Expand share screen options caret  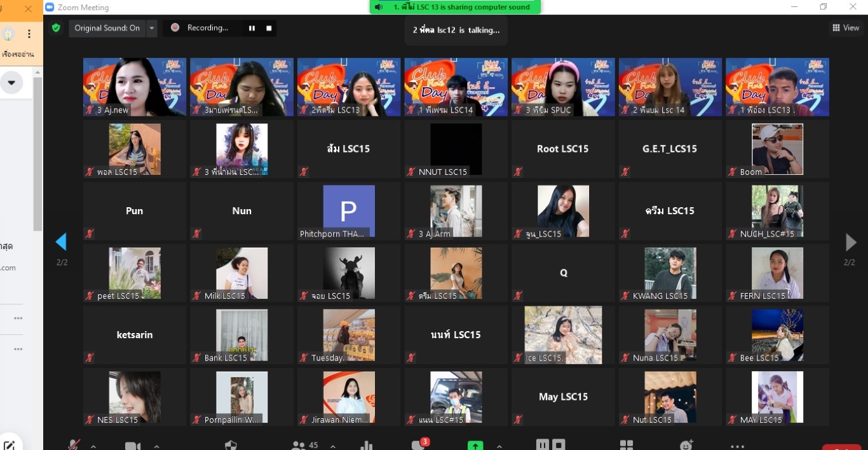pos(499,446)
